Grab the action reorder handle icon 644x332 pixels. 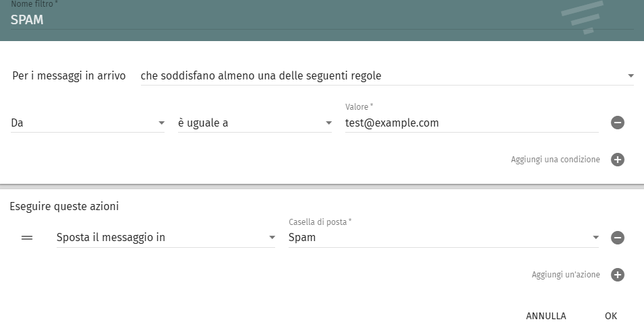point(27,238)
